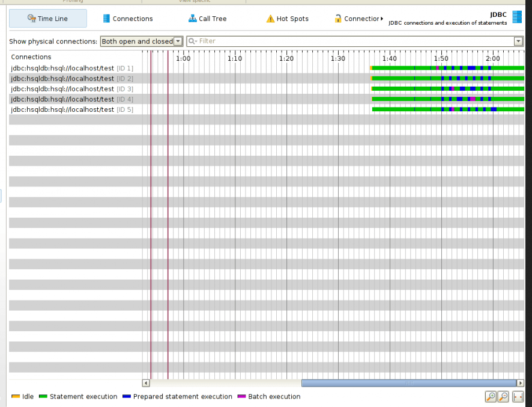Click the Connections column header

click(31, 57)
